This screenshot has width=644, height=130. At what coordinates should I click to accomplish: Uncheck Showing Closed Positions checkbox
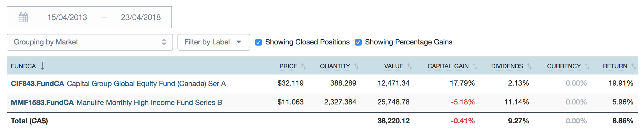[258, 42]
